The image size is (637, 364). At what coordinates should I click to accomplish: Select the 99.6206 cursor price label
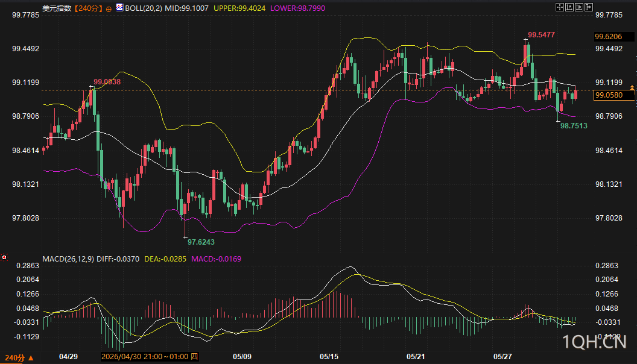613,37
